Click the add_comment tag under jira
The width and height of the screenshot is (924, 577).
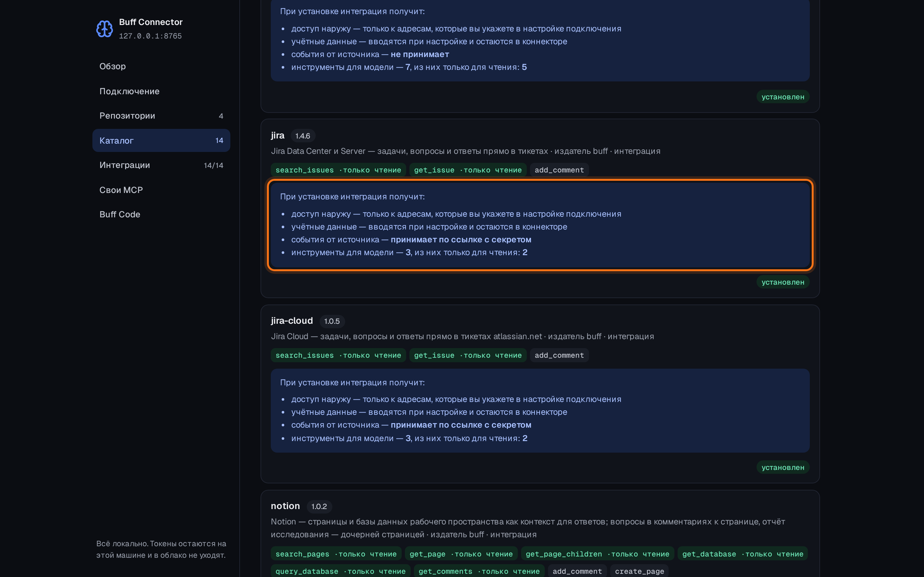(x=559, y=170)
